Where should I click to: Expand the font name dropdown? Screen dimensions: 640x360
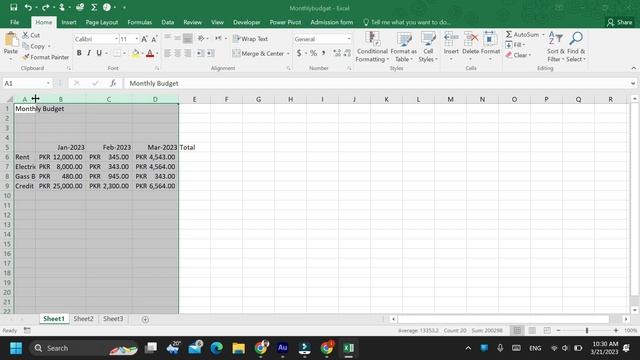tap(116, 39)
